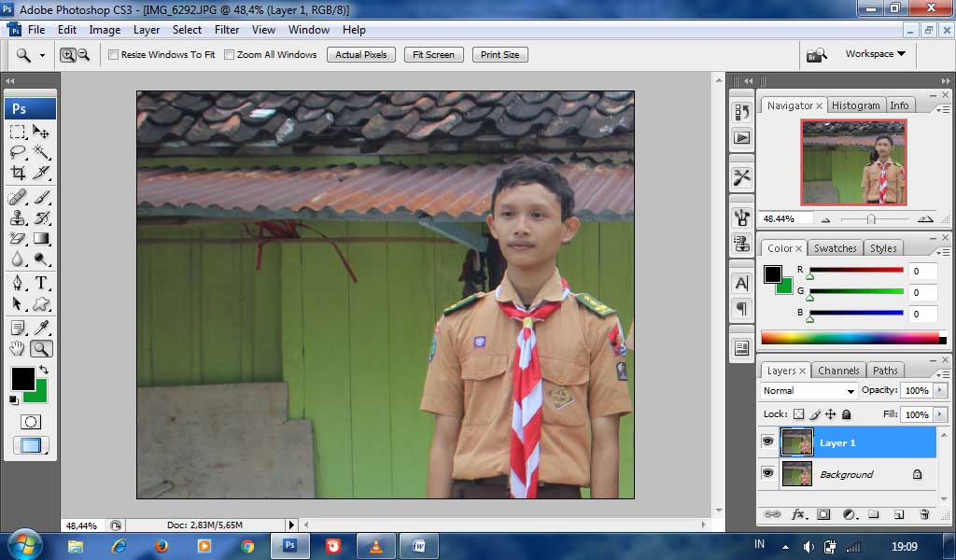Viewport: 956px width, 560px height.
Task: Select the Clone Stamp tool
Action: pyautogui.click(x=17, y=217)
